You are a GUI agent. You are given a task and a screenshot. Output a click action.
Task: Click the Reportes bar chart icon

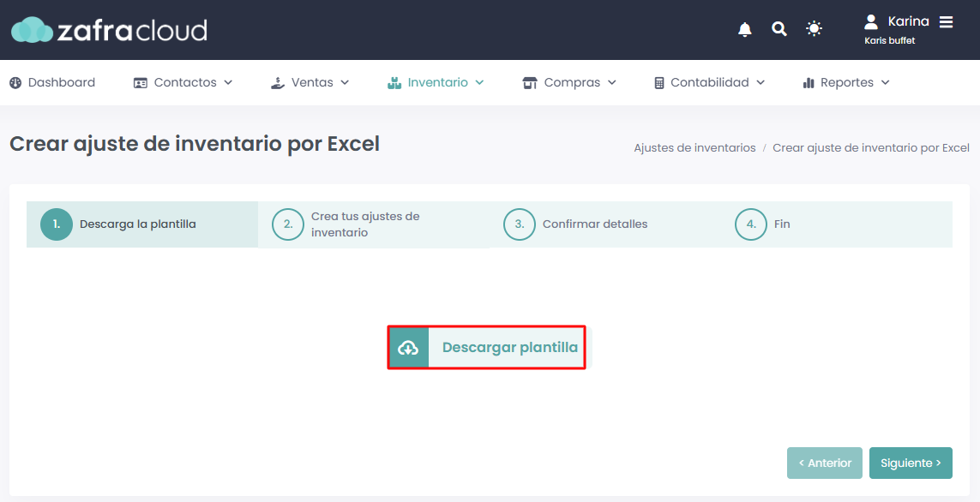[x=809, y=82]
